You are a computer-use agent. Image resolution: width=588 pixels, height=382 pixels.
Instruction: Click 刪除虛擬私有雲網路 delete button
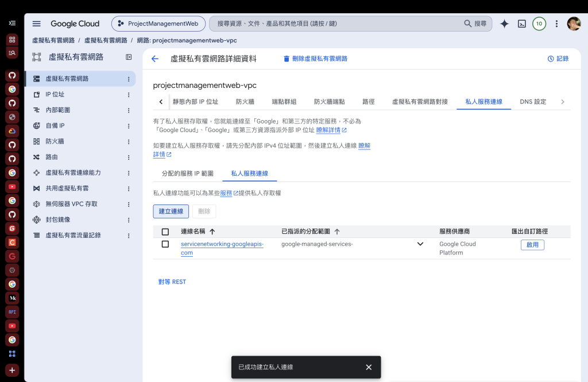315,59
